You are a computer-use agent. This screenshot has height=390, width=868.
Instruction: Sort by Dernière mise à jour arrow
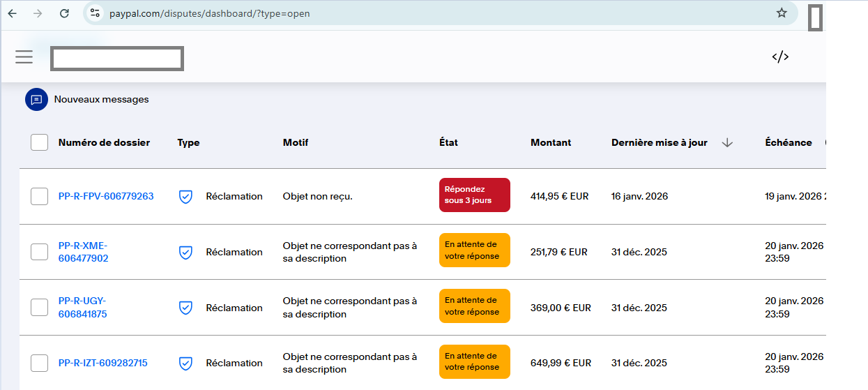(727, 142)
